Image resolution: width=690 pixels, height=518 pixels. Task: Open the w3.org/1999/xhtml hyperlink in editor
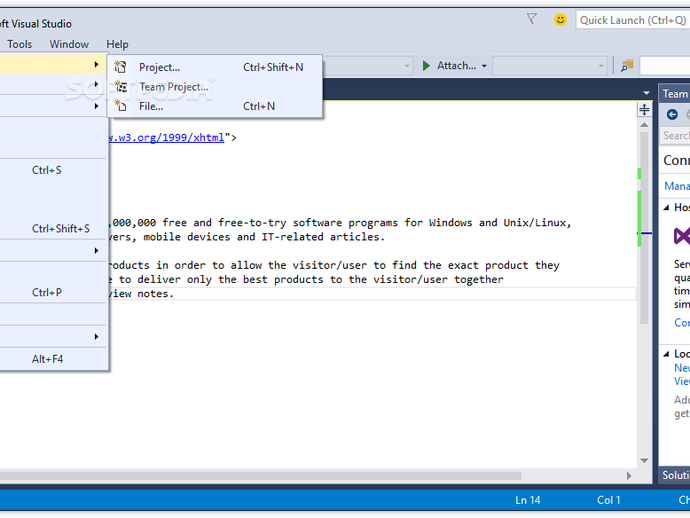(x=166, y=137)
